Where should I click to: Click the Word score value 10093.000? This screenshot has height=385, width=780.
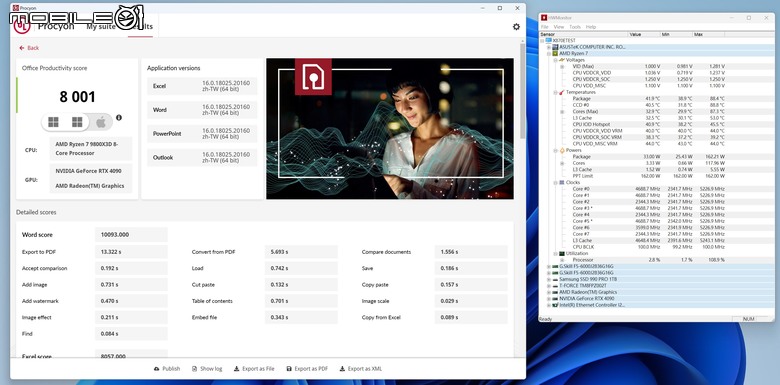[131, 235]
